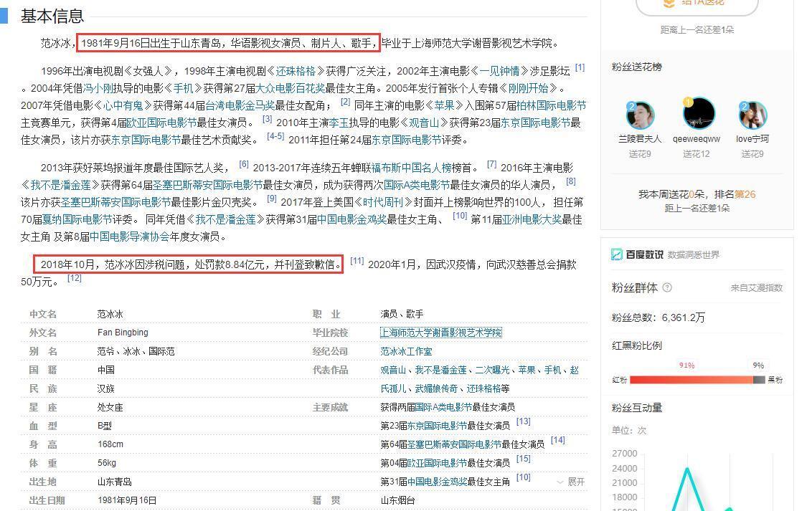
Task: Click citation [11] after 刊登致歉信
Action: 357,261
